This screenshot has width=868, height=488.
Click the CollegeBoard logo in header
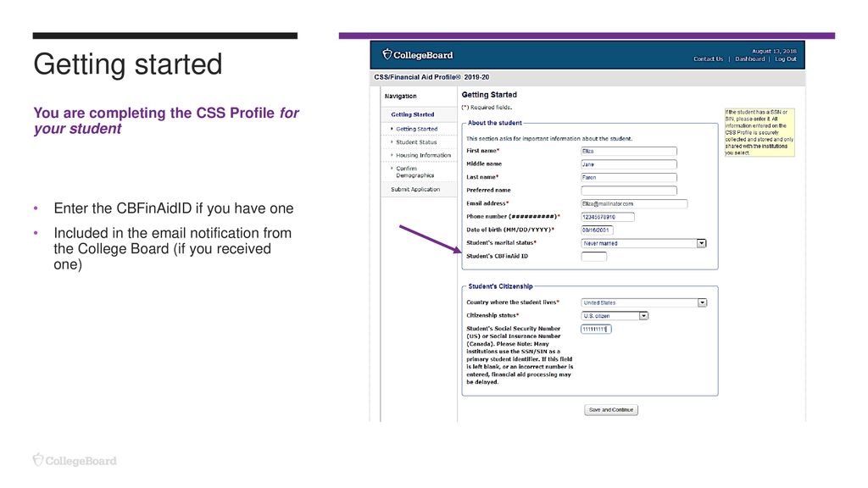point(417,55)
